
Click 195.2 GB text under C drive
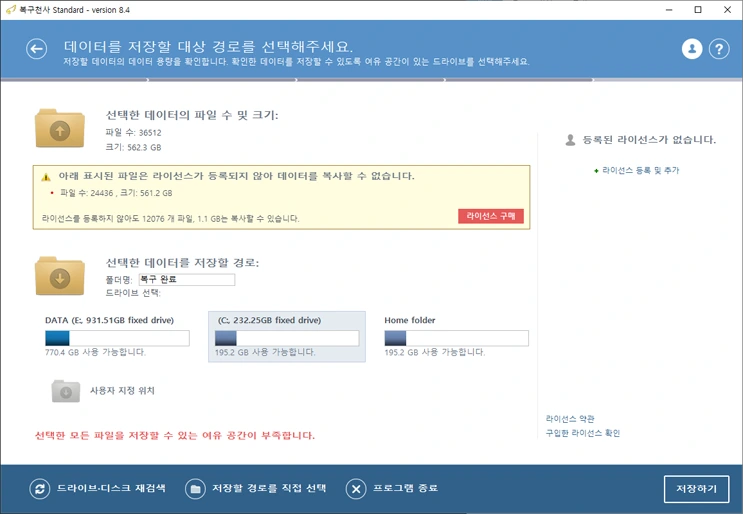265,352
